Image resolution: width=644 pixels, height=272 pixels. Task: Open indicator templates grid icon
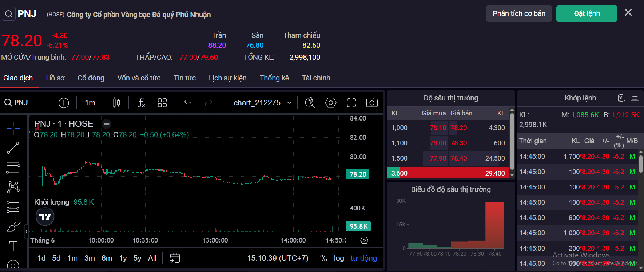point(162,103)
